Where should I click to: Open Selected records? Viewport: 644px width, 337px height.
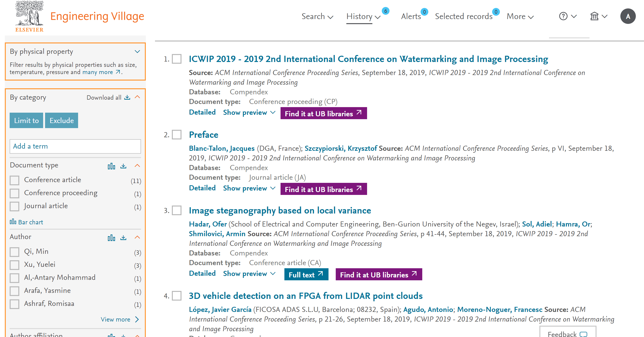pos(463,16)
